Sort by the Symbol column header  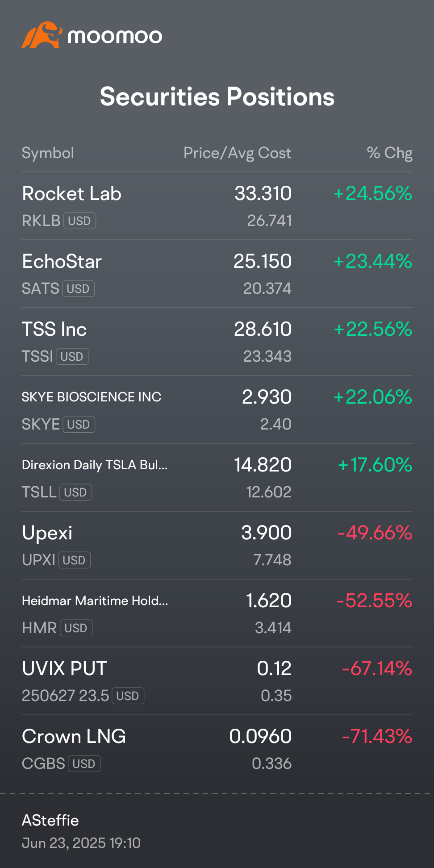point(48,153)
